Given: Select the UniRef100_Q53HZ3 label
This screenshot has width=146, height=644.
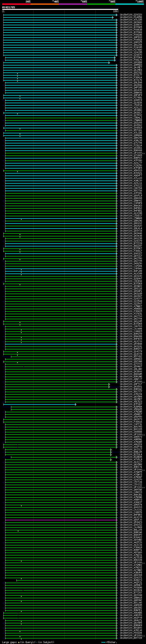Looking at the screenshot, I should pos(131,522).
